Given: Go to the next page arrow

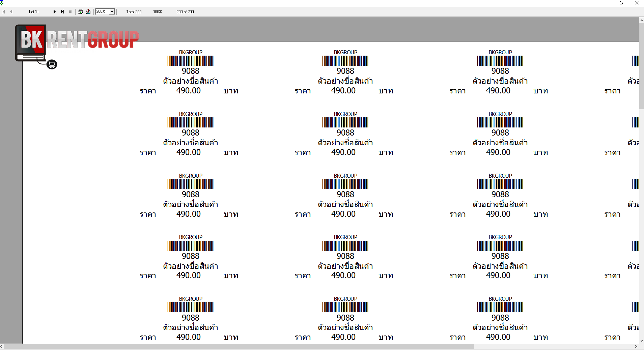Looking at the screenshot, I should pyautogui.click(x=54, y=11).
